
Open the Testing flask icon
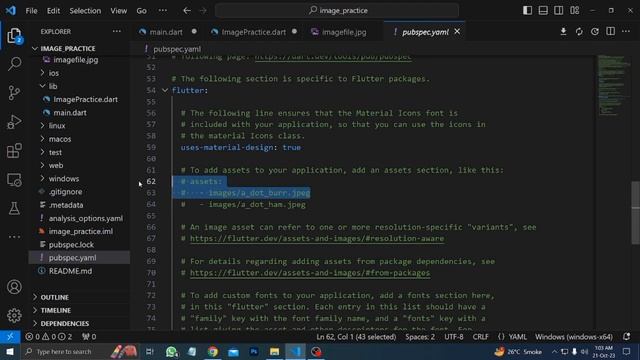[14, 208]
